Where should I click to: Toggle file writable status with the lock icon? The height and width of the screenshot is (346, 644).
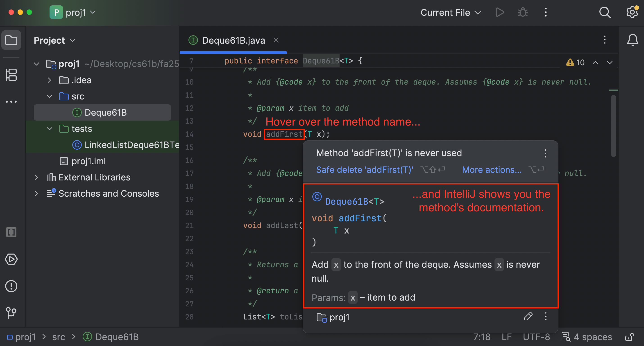pos(630,337)
